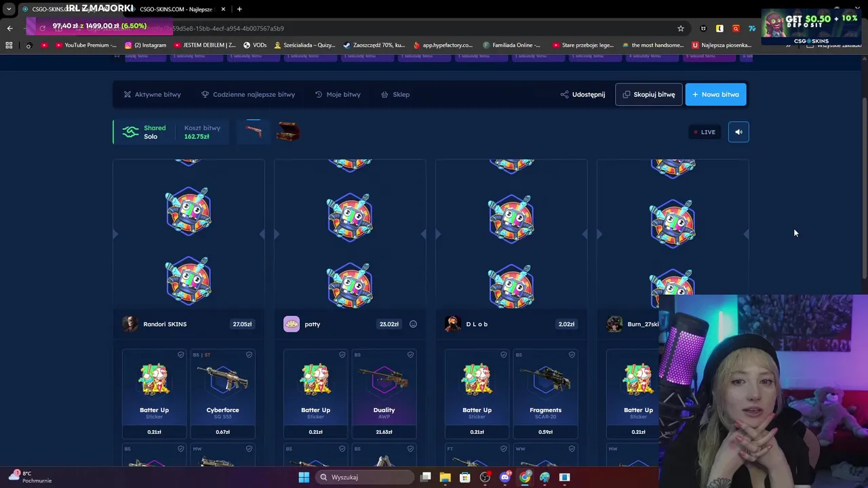This screenshot has height=488, width=868.
Task: Open patty player avatar
Action: point(292,324)
